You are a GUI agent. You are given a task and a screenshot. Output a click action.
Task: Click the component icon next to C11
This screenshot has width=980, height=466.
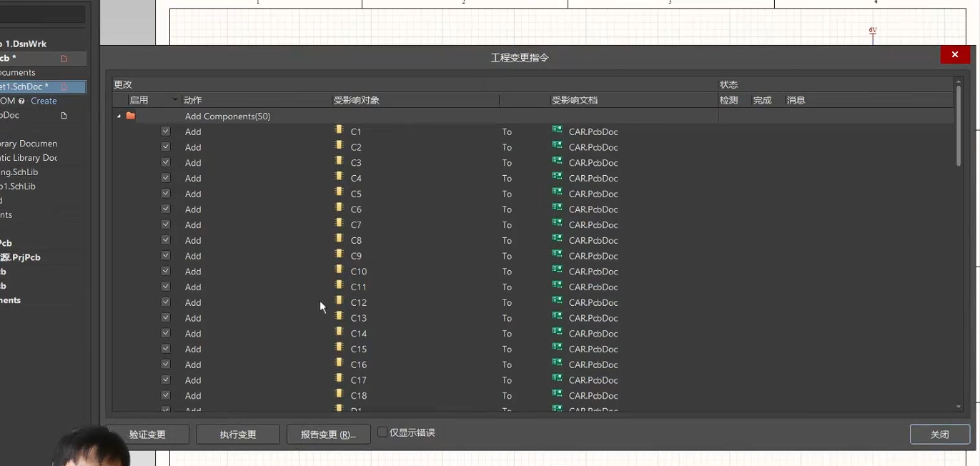(x=340, y=286)
